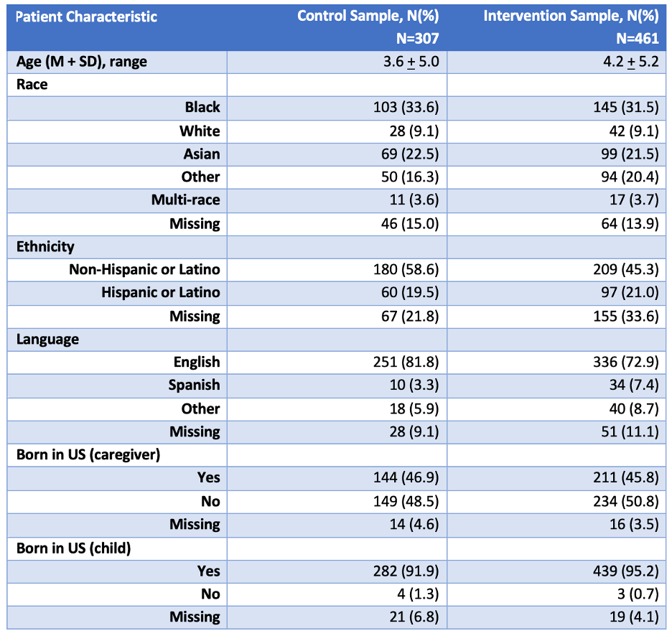Image resolution: width=672 pixels, height=636 pixels.
Task: Select the cell "97 (21.0)"
Action: pos(630,293)
